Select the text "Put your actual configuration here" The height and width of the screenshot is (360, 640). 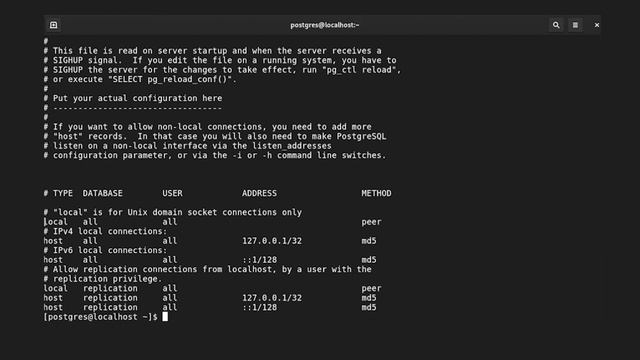pyautogui.click(x=138, y=98)
